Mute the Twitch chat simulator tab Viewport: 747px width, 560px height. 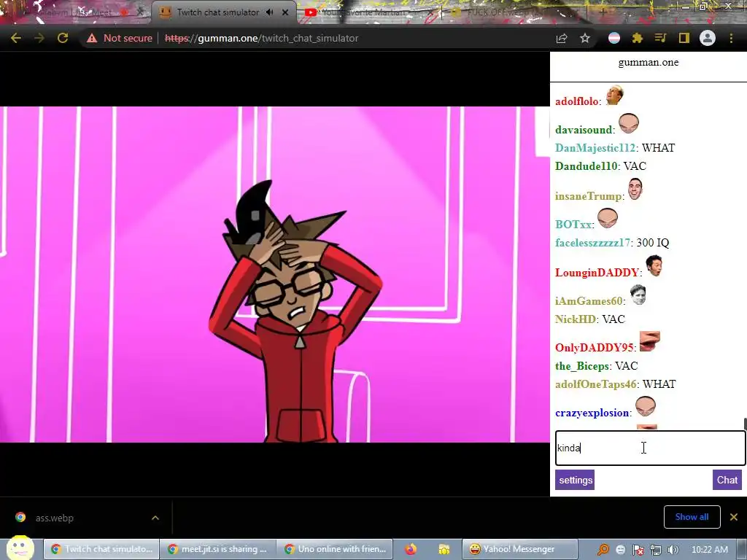click(270, 12)
